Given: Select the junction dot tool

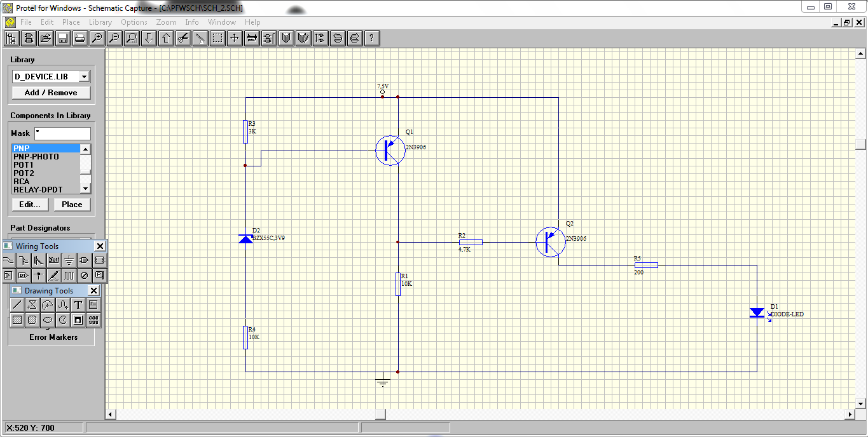Looking at the screenshot, I should click(x=39, y=275).
